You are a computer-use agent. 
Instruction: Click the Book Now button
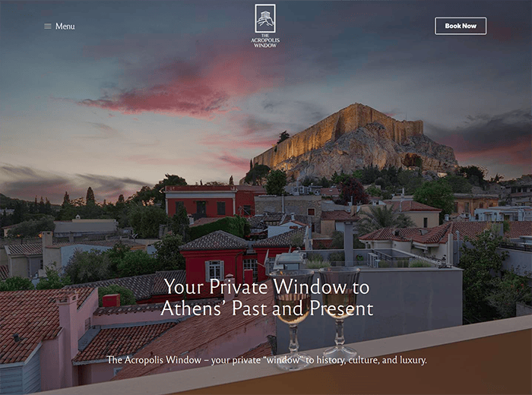tap(461, 26)
